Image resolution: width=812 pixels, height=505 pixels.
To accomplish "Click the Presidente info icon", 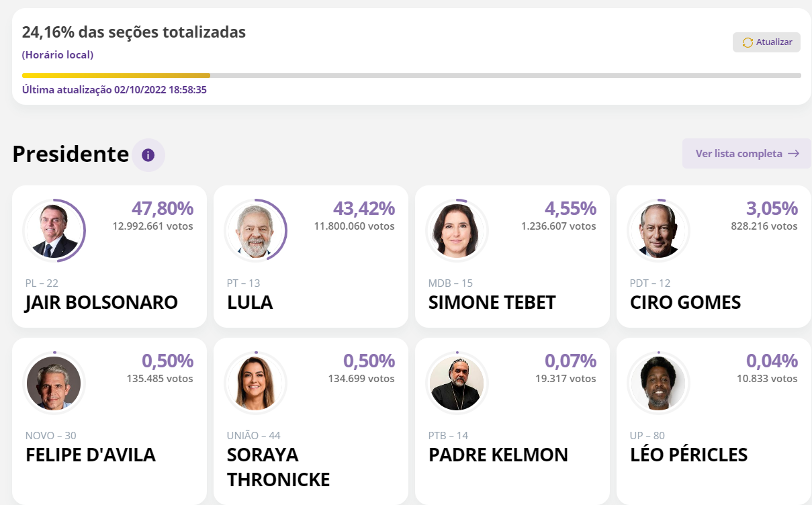I will (148, 155).
